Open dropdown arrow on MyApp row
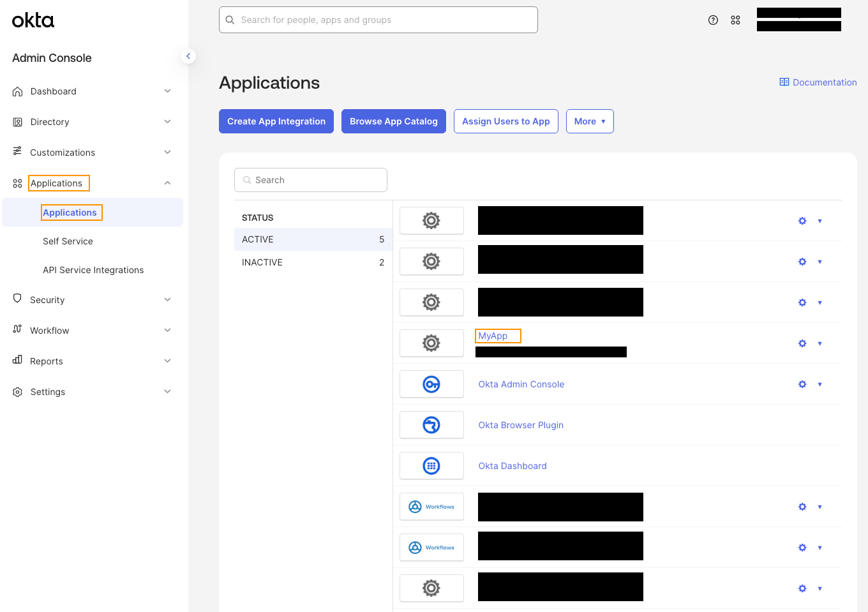868x612 pixels. click(819, 343)
